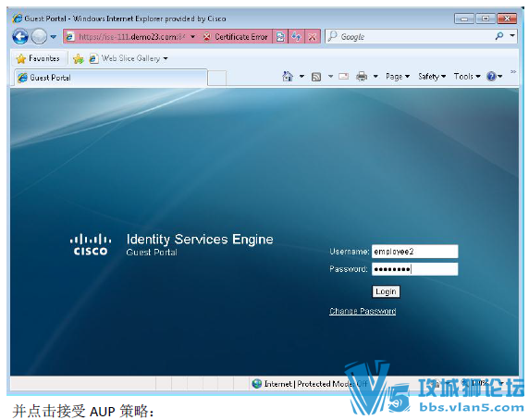529x420 pixels.
Task: Expand the Print options dropdown arrow
Action: click(x=375, y=77)
